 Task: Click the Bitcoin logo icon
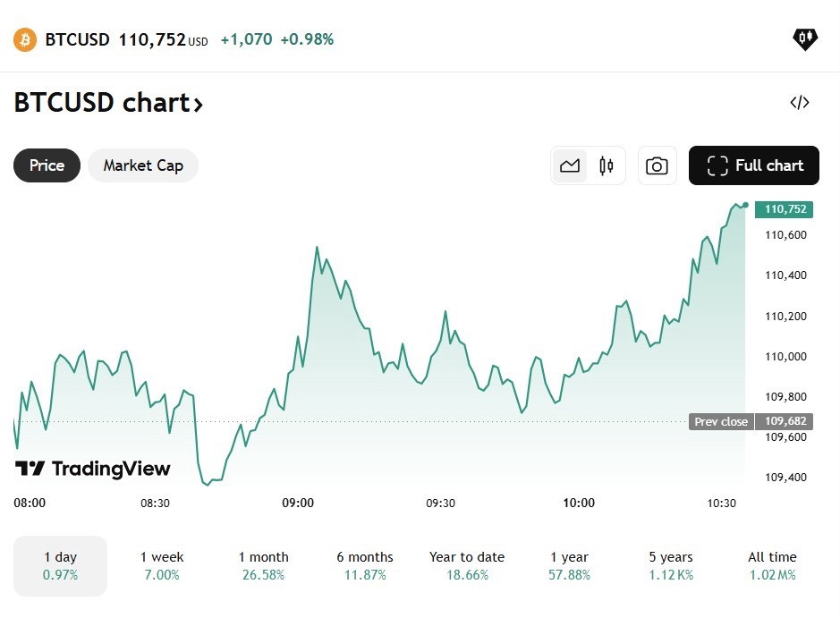(x=25, y=39)
